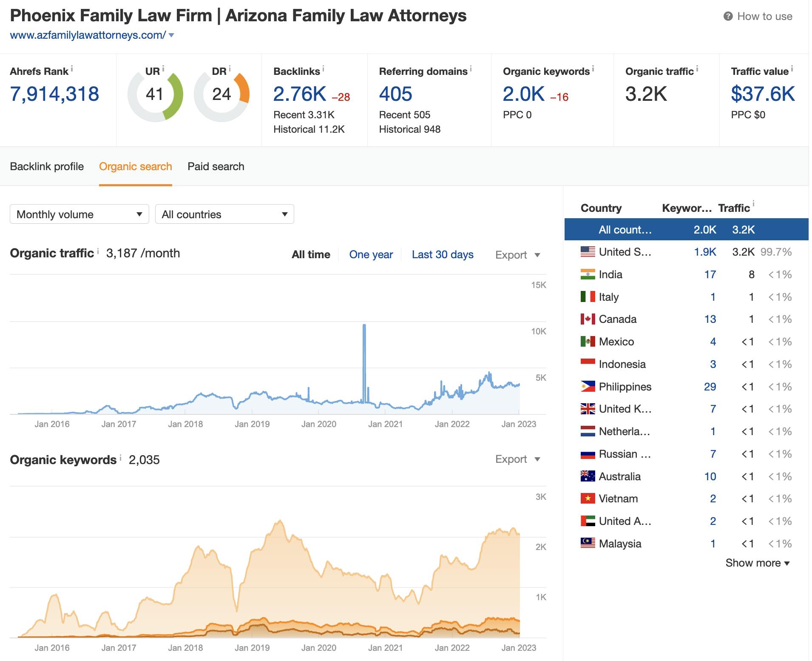Viewport: 812px width, 661px height.
Task: Click the Mexico flag icon
Action: [588, 342]
